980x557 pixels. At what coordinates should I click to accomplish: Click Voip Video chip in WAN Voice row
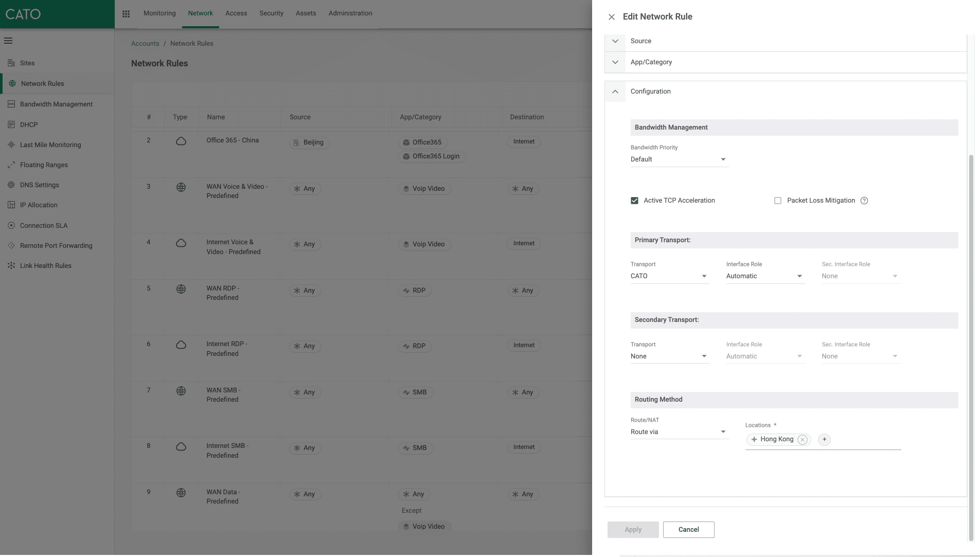[x=425, y=189]
